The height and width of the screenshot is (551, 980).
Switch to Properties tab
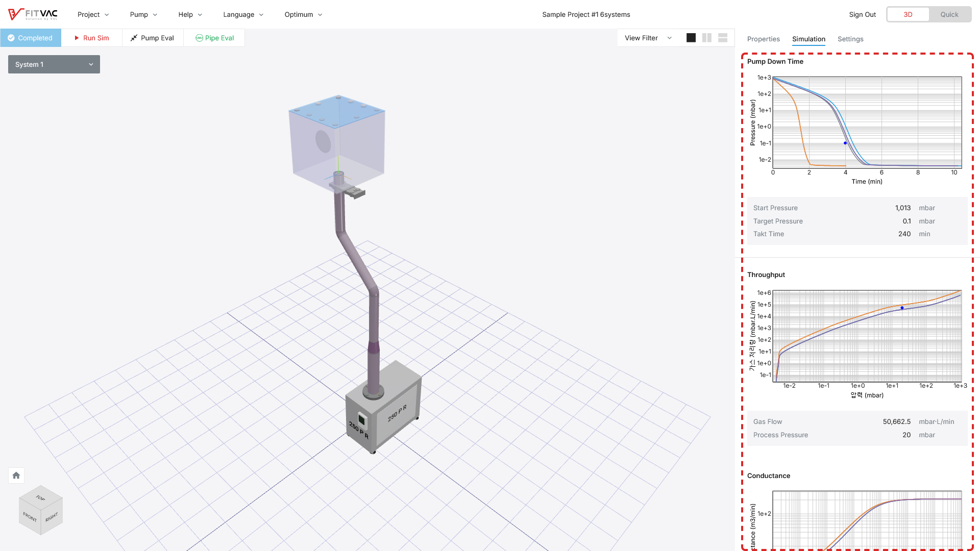pos(763,39)
